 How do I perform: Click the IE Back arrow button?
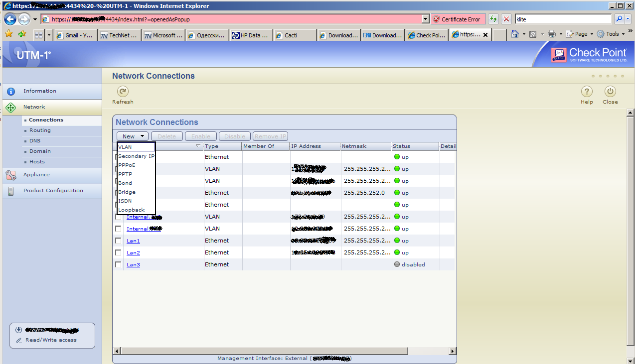(10, 19)
